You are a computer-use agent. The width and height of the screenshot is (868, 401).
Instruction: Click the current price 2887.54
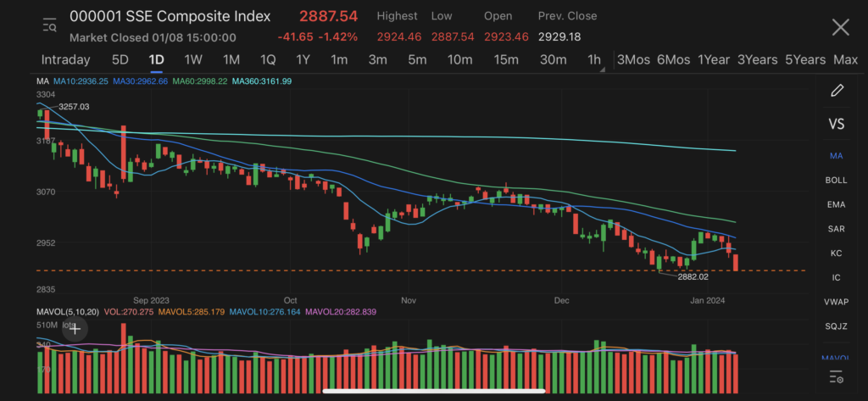(329, 17)
